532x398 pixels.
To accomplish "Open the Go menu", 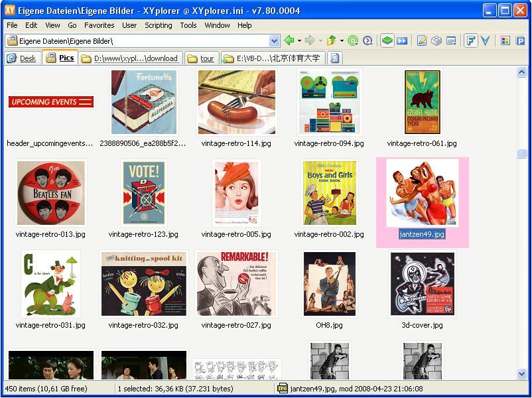I will click(72, 25).
